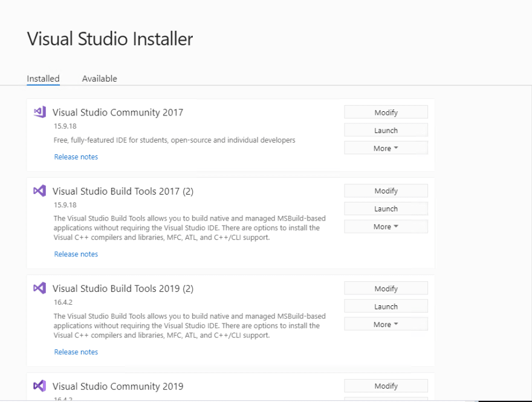Click the 'Free, fully-featured IDE' description
Viewport: 532px width, 402px height.
(174, 140)
